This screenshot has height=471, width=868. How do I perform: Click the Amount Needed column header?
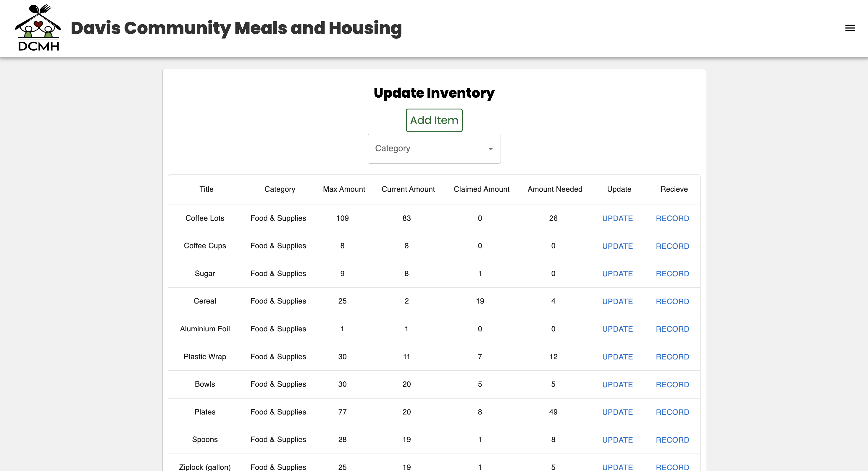pos(555,189)
